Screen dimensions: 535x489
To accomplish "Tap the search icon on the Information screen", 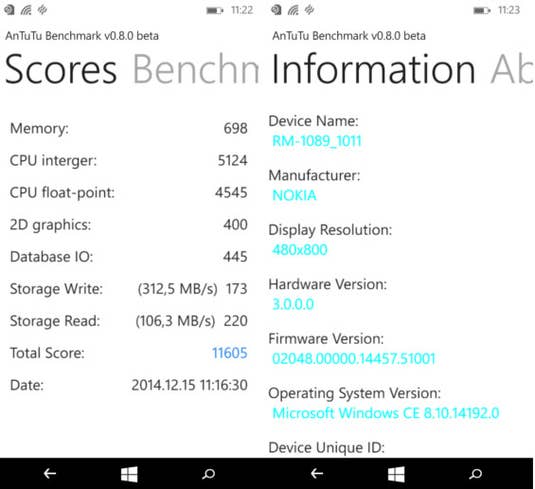I will click(476, 474).
